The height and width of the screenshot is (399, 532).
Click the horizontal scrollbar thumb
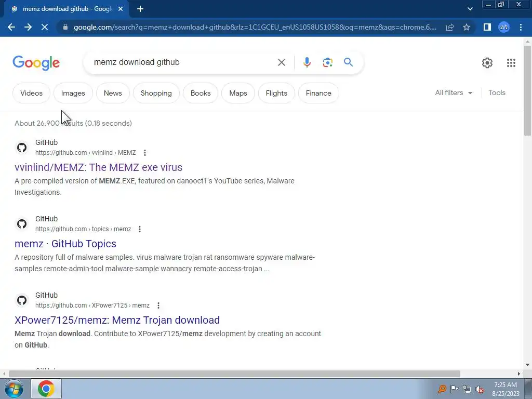pyautogui.click(x=234, y=374)
